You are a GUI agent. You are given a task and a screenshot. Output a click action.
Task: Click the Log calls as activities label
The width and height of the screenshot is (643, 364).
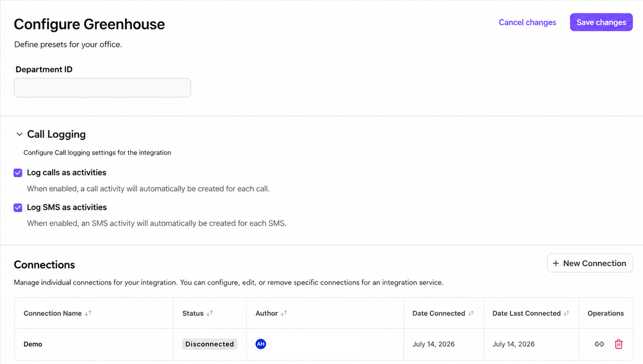point(66,173)
